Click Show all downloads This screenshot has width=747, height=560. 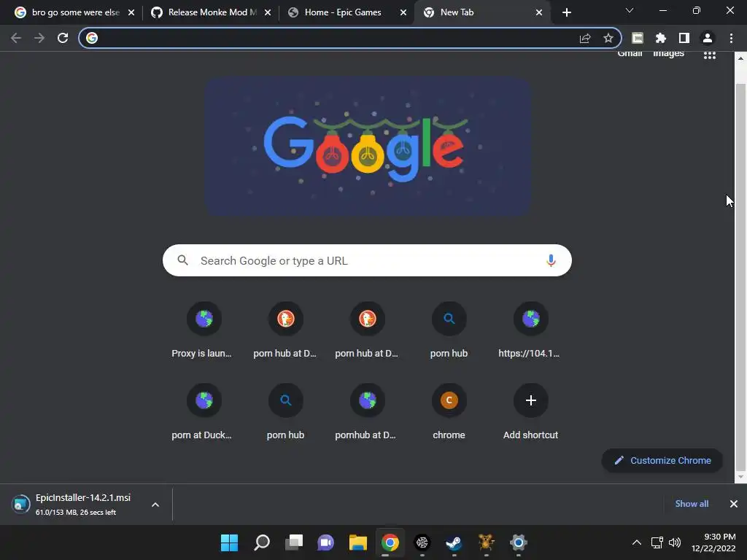click(692, 504)
